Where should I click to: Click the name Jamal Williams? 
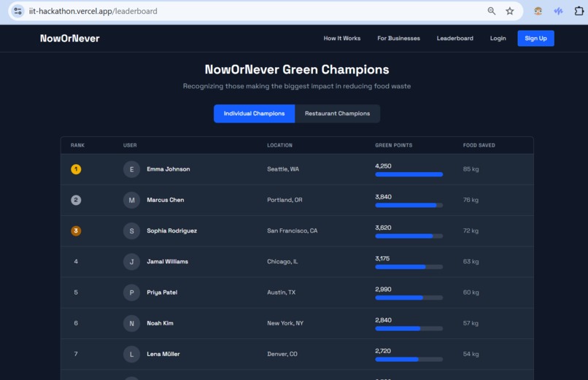[168, 262]
